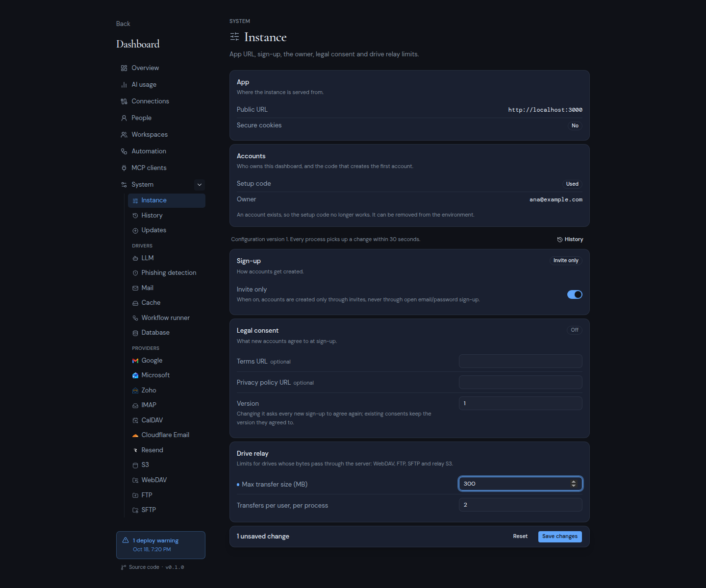This screenshot has width=706, height=588.
Task: Click the Database cylinder icon
Action: pos(135,333)
